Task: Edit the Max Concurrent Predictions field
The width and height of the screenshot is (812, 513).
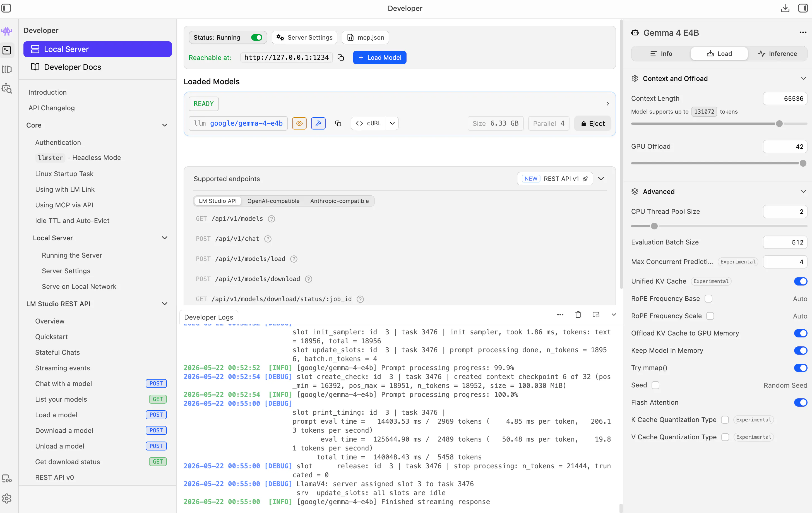Action: click(785, 262)
